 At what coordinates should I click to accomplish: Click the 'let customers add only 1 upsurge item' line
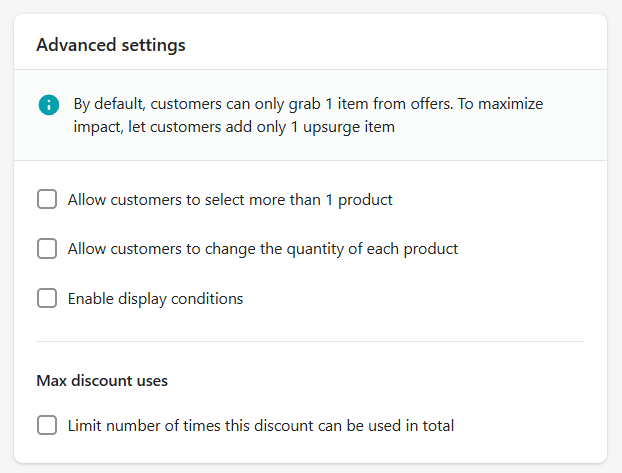(x=261, y=127)
